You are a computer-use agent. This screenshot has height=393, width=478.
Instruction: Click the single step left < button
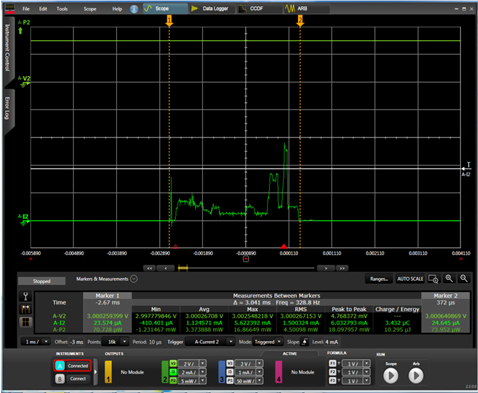pos(166,268)
